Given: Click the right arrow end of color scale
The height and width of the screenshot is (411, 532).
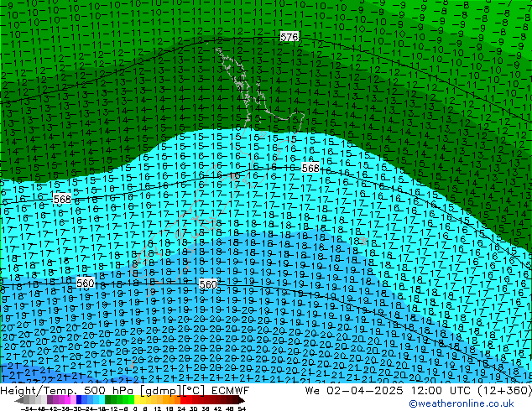Looking at the screenshot, I should [242, 400].
